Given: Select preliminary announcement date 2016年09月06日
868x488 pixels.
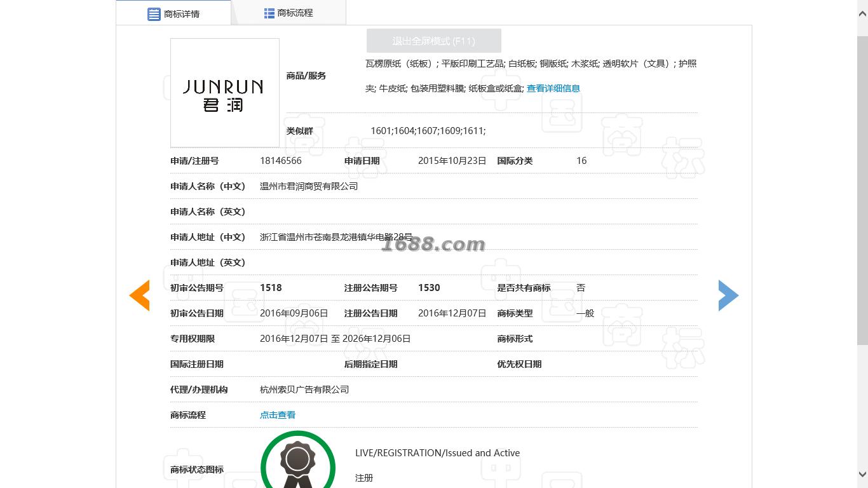Looking at the screenshot, I should tap(294, 313).
